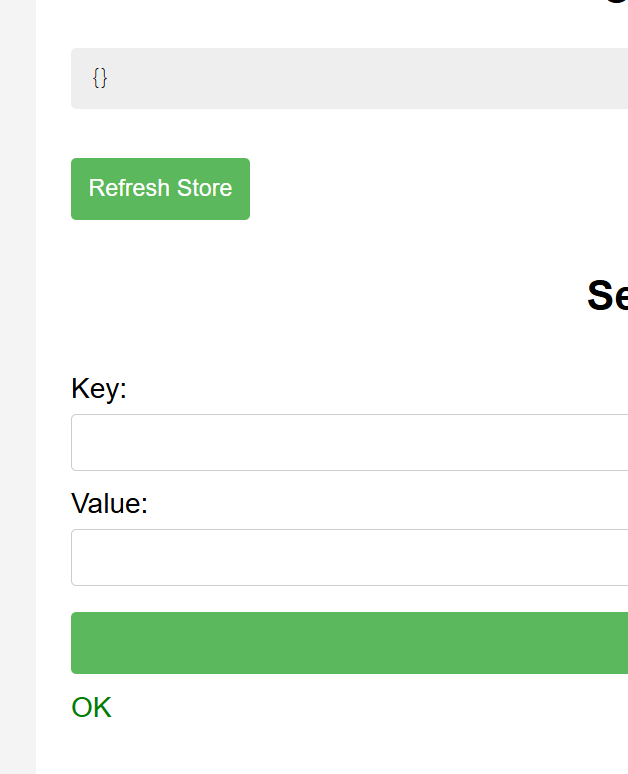Click the gray left page margin
The height and width of the screenshot is (774, 628).
17,400
